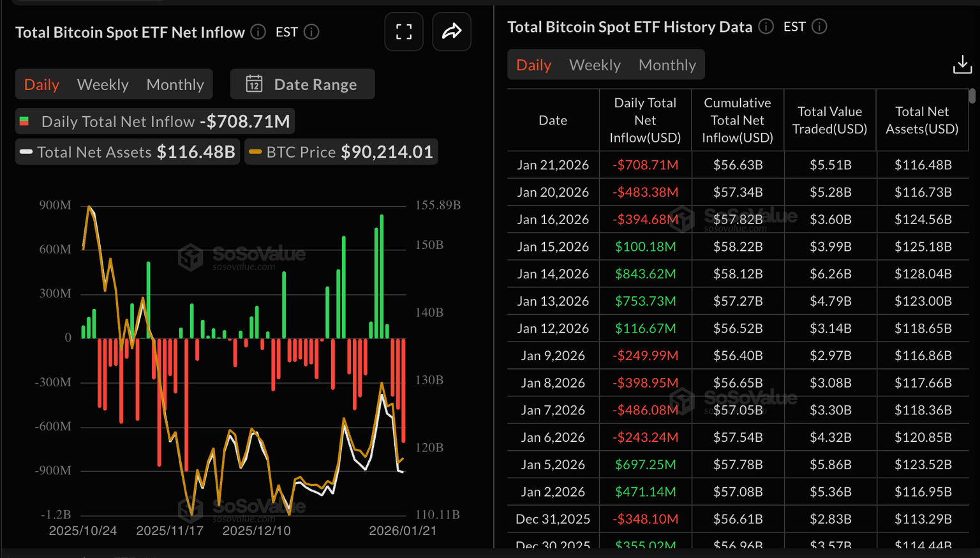
Task: Click the $5.51B total value traded cell
Action: pos(830,165)
